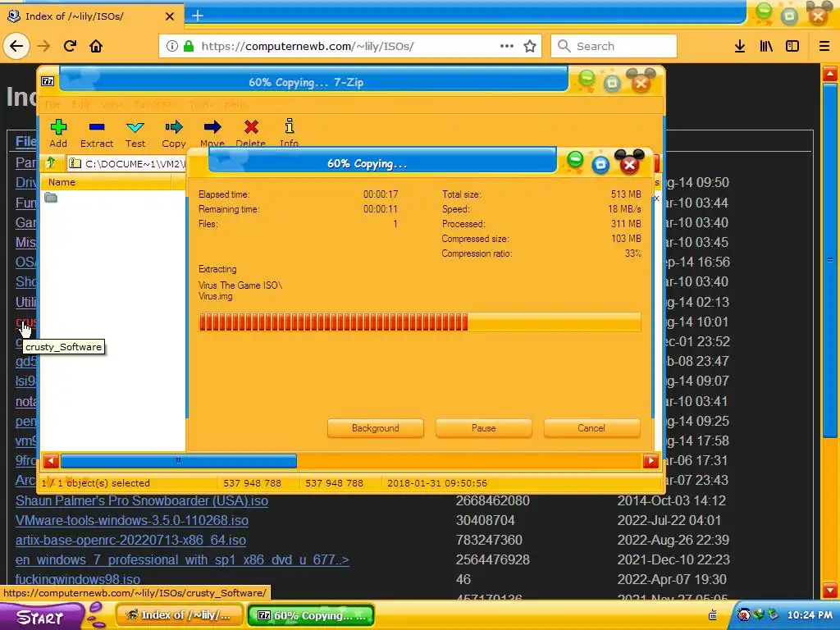840x630 pixels.
Task: Click the green globe system tray icon
Action: point(758,614)
